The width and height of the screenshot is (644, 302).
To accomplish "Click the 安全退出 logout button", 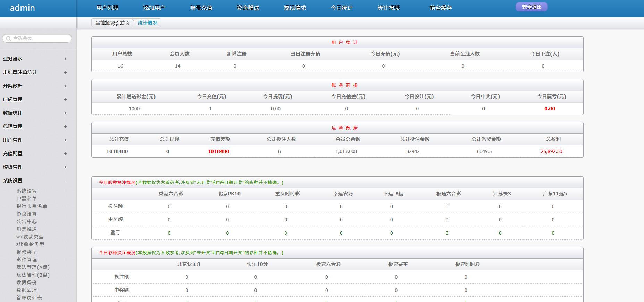I will click(531, 7).
